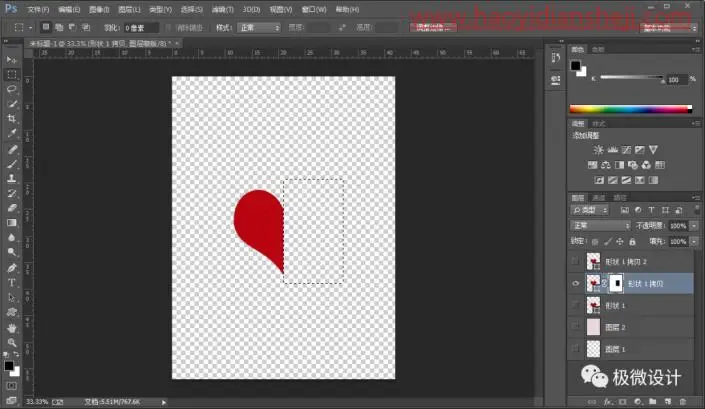Viewport: 705px width, 409px height.
Task: Show the 形状 1 拷贝 2 layer
Action: pyautogui.click(x=576, y=261)
